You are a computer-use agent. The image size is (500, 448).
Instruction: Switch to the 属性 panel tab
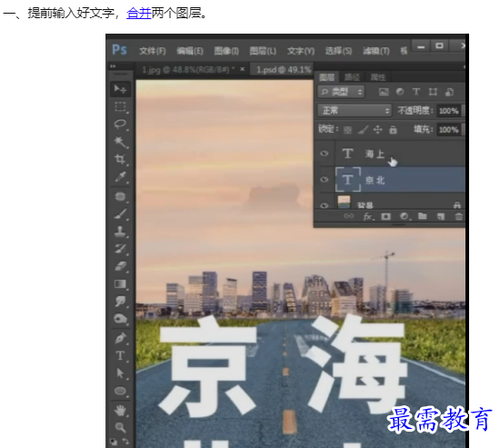pyautogui.click(x=378, y=77)
